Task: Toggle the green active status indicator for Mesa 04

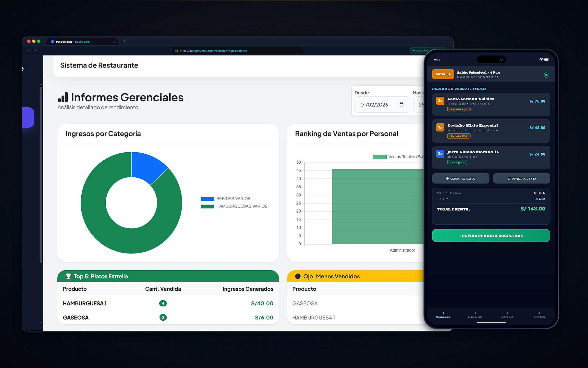Action: (x=546, y=75)
